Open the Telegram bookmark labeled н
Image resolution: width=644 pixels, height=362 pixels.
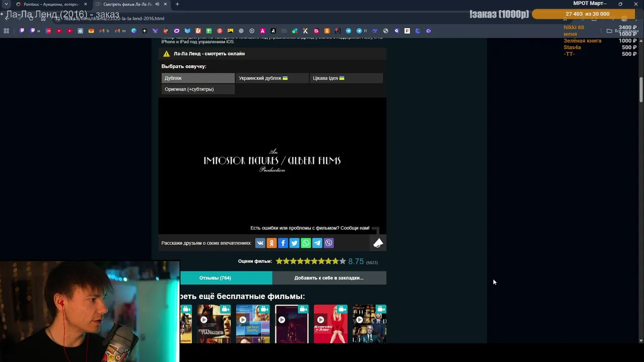(362, 31)
